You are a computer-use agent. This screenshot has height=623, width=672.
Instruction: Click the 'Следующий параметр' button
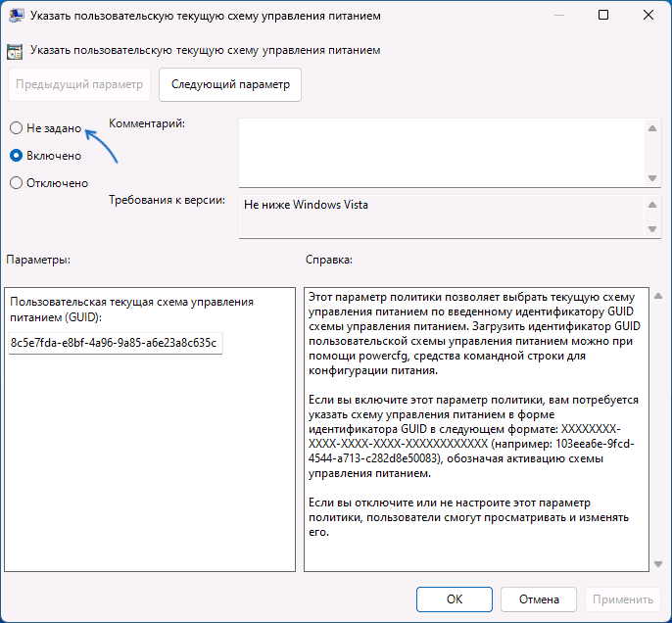click(230, 84)
